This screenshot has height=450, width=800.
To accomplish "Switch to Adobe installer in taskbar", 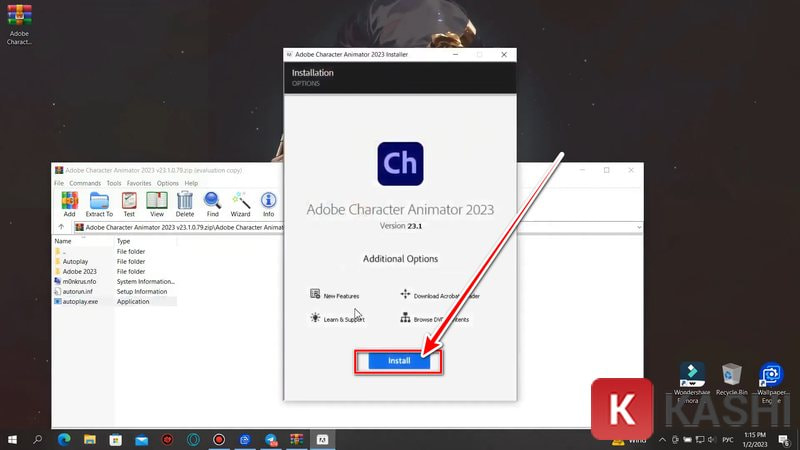I will (322, 439).
